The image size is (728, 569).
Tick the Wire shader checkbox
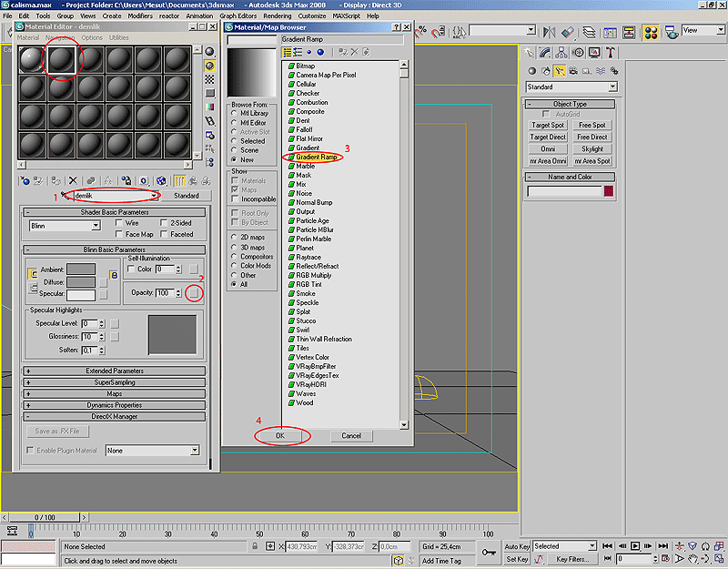(120, 222)
